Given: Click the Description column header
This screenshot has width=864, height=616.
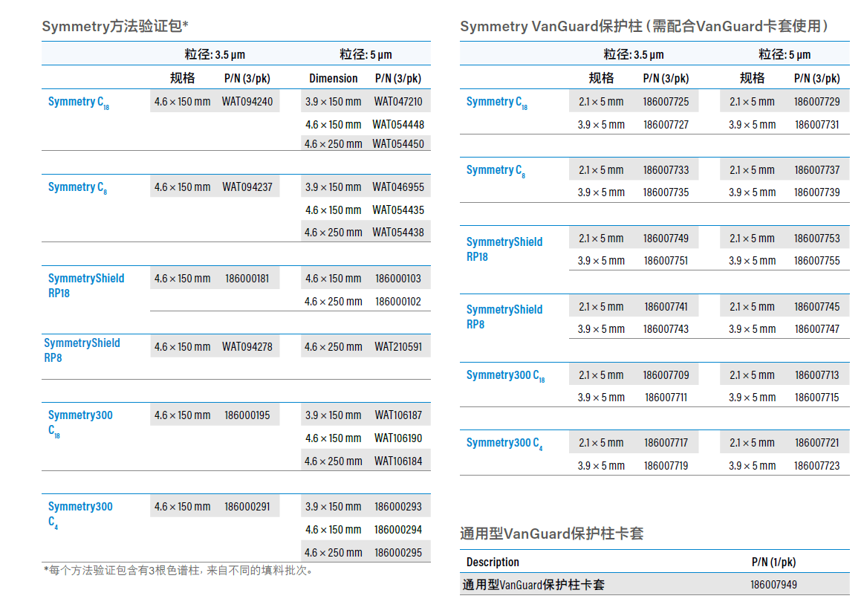Looking at the screenshot, I should [x=493, y=562].
